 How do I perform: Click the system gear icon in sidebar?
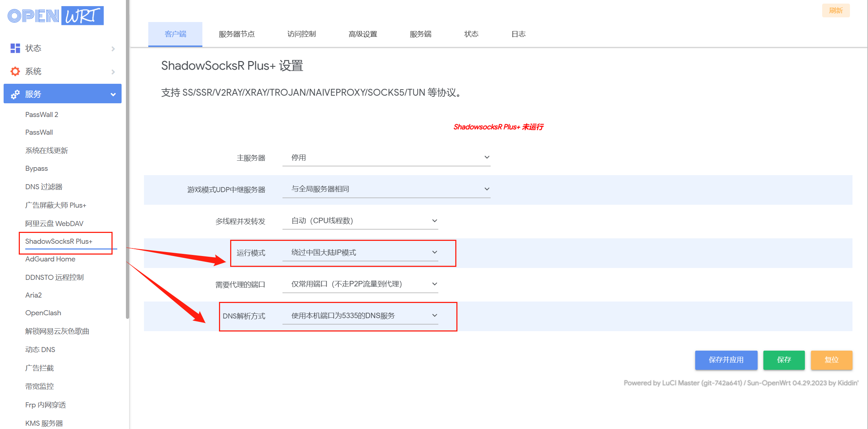[x=15, y=71]
